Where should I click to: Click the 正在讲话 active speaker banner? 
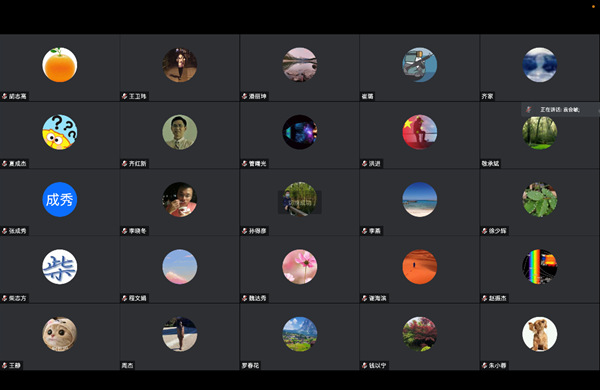pyautogui.click(x=560, y=110)
